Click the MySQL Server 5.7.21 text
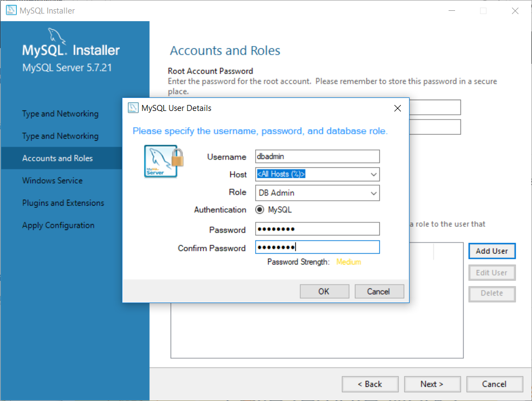This screenshot has height=401, width=532. [x=67, y=68]
